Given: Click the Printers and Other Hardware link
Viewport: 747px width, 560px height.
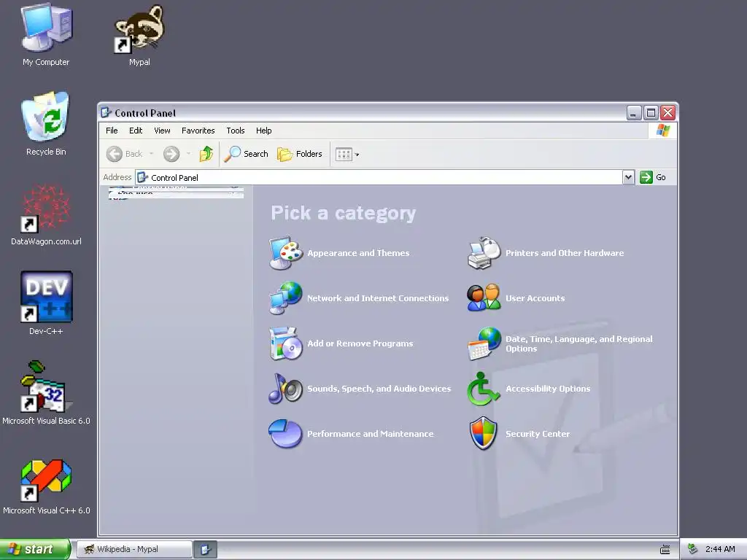Looking at the screenshot, I should [565, 253].
